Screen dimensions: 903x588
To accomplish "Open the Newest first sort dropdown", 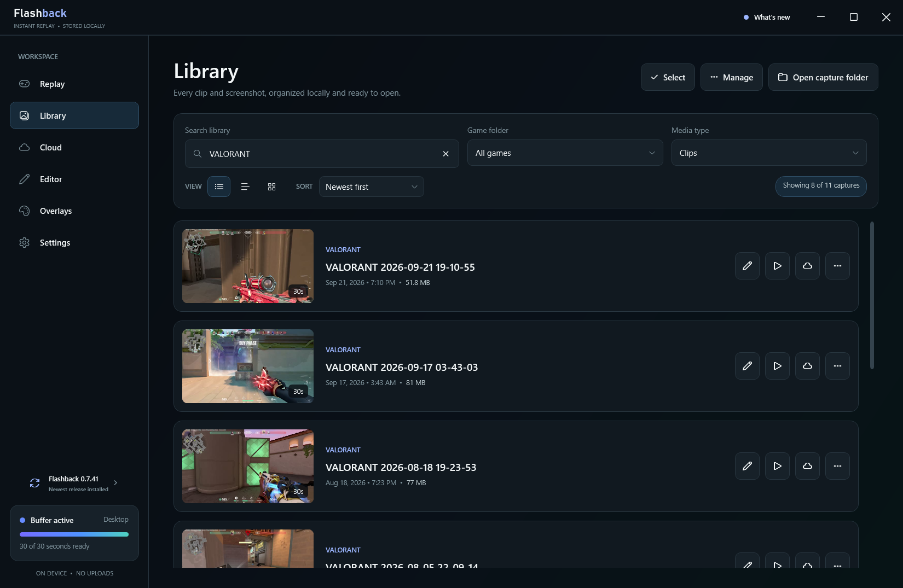I will [372, 187].
